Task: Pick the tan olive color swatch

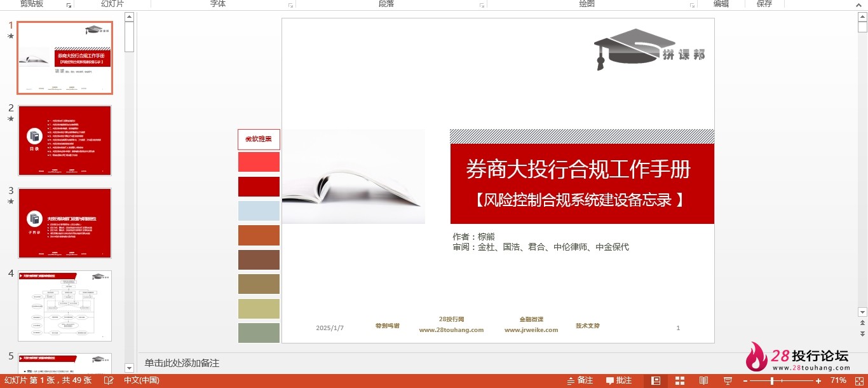Action: point(259,284)
